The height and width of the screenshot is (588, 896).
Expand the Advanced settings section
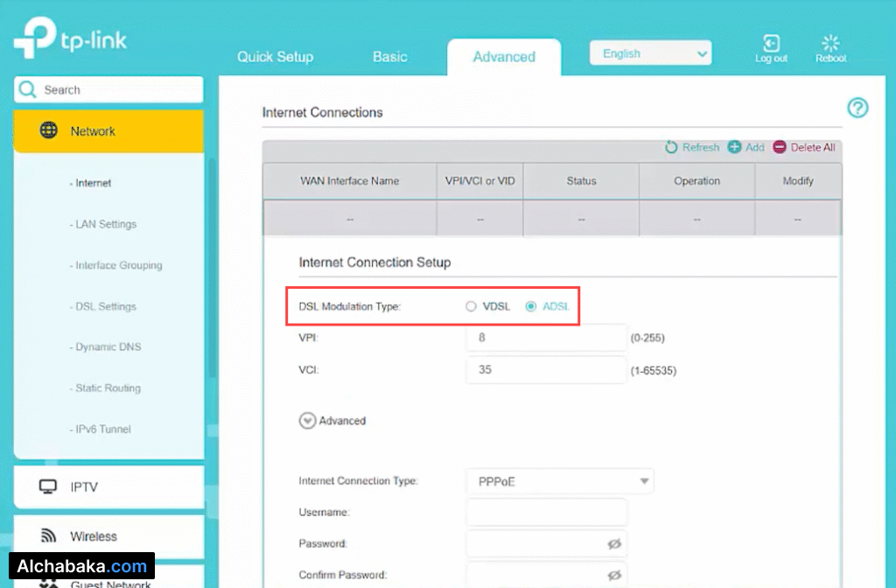[307, 421]
